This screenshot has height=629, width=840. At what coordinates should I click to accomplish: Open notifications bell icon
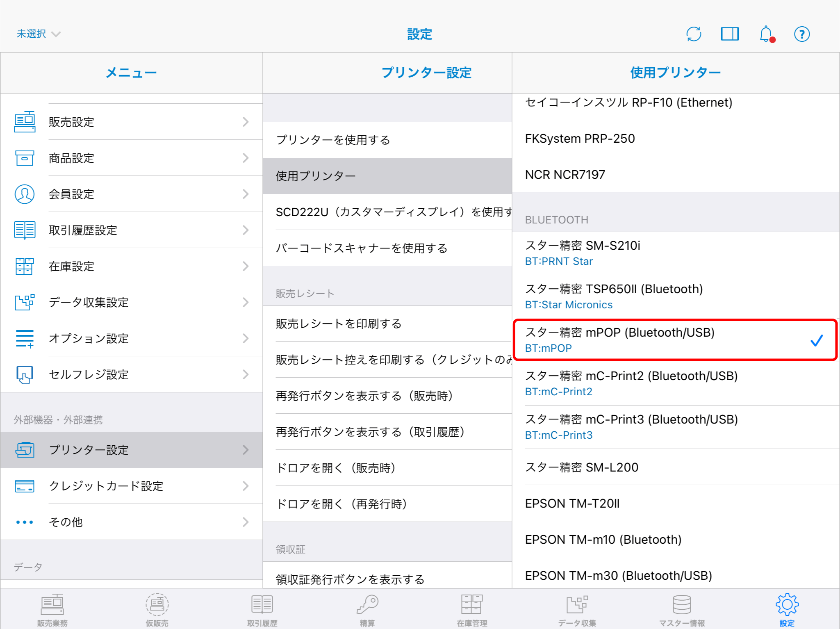[x=766, y=34]
